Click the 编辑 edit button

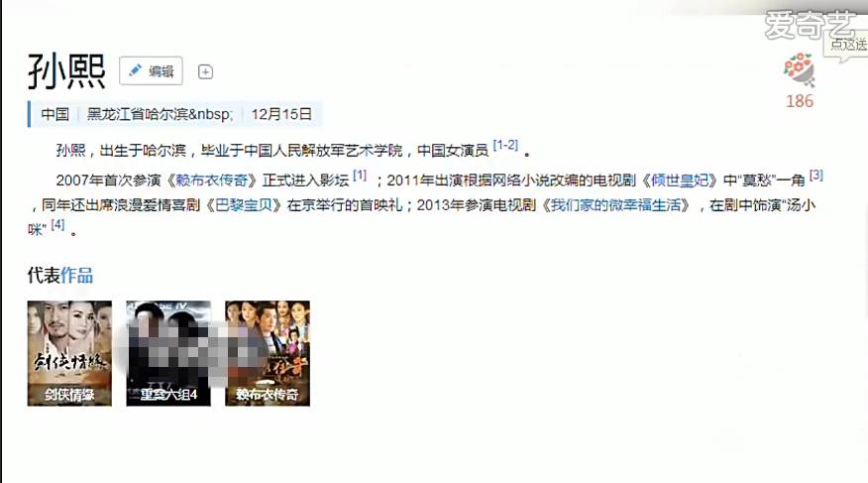tap(151, 70)
